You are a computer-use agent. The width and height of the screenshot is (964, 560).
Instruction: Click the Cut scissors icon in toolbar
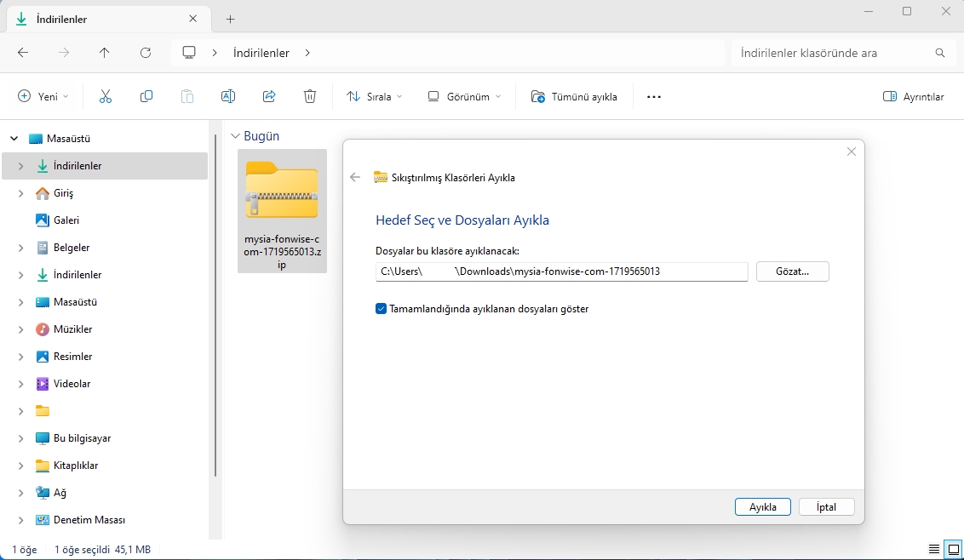click(x=105, y=96)
